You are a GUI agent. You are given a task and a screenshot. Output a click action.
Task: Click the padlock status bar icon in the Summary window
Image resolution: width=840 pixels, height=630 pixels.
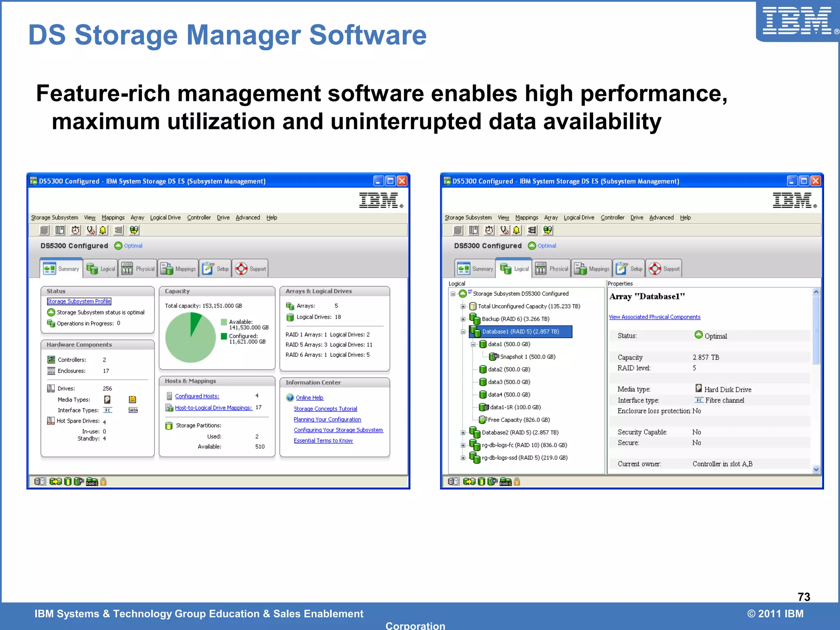(x=103, y=482)
